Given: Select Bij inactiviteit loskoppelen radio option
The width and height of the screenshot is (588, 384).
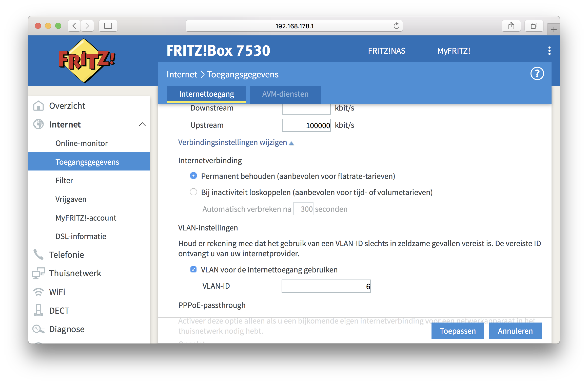Looking at the screenshot, I should click(193, 192).
